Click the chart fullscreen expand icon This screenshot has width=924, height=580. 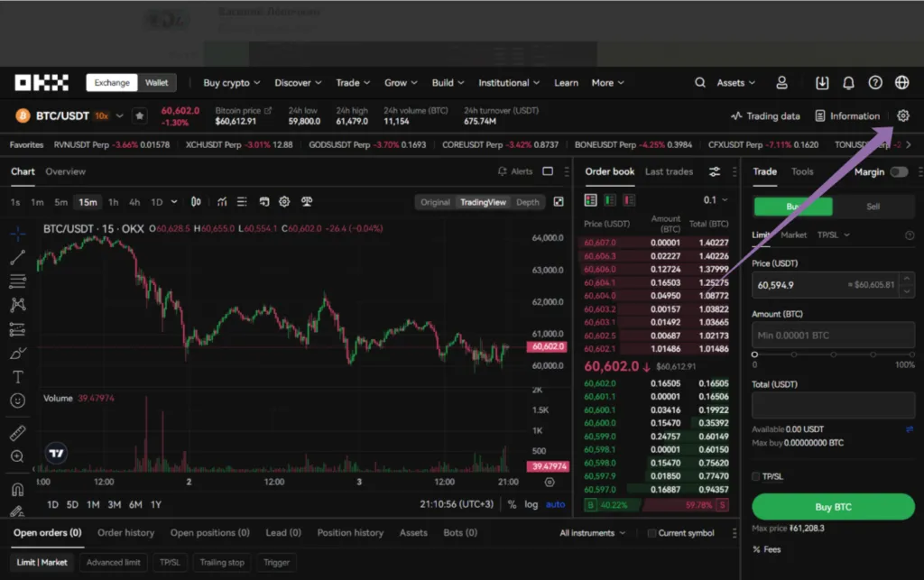tap(559, 202)
